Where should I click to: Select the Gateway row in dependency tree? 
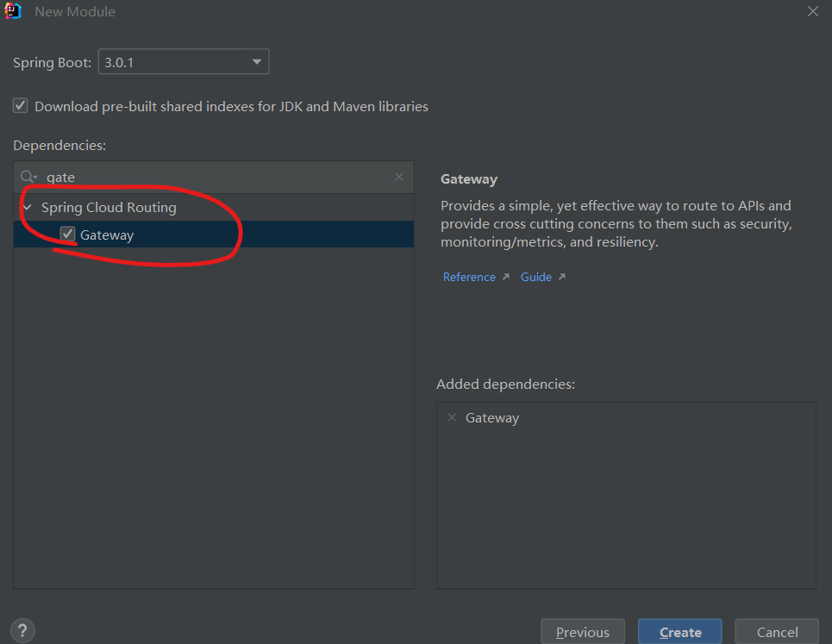[x=214, y=234]
